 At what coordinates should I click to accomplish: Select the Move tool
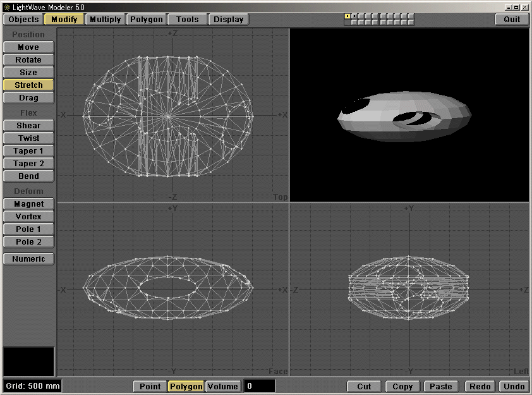28,47
